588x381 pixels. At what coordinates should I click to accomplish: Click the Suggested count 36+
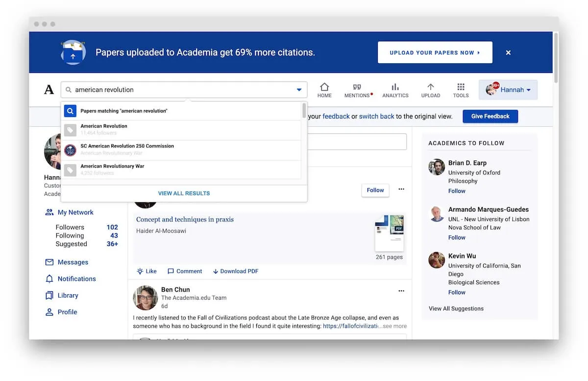tap(112, 244)
